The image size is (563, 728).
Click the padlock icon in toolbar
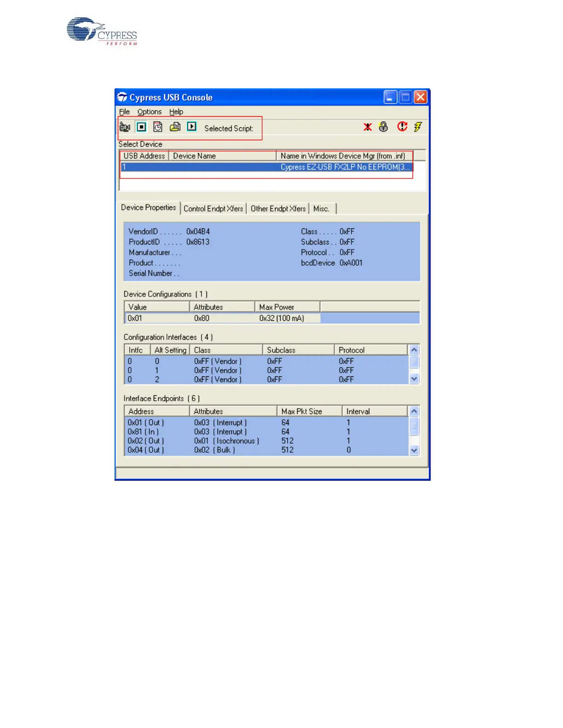click(383, 127)
